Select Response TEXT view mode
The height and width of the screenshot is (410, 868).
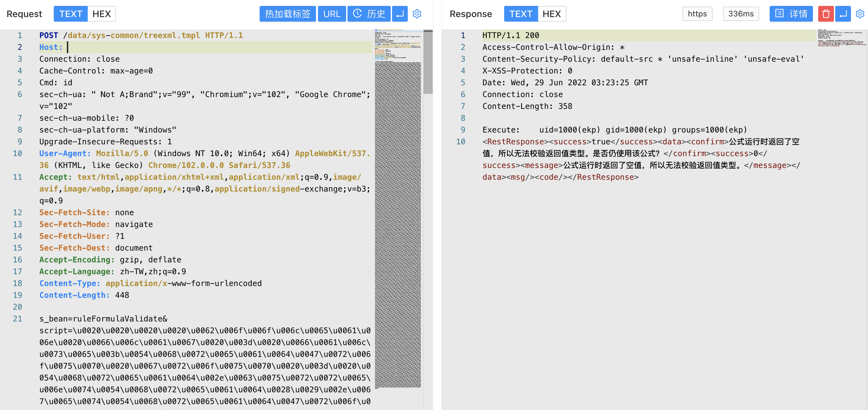pyautogui.click(x=521, y=14)
